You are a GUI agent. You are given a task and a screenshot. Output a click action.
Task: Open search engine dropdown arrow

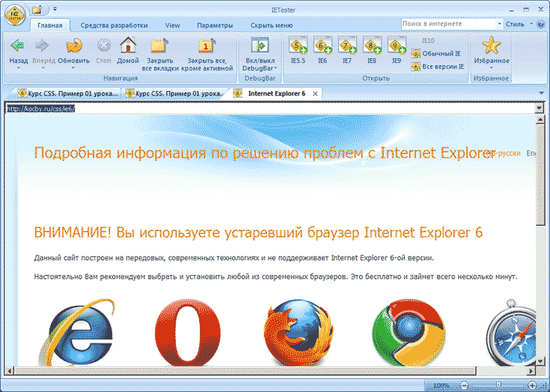coord(500,24)
